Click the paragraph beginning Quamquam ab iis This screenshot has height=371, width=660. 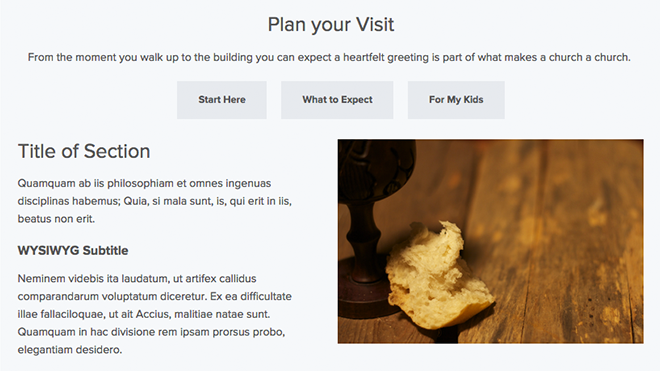[x=154, y=201]
